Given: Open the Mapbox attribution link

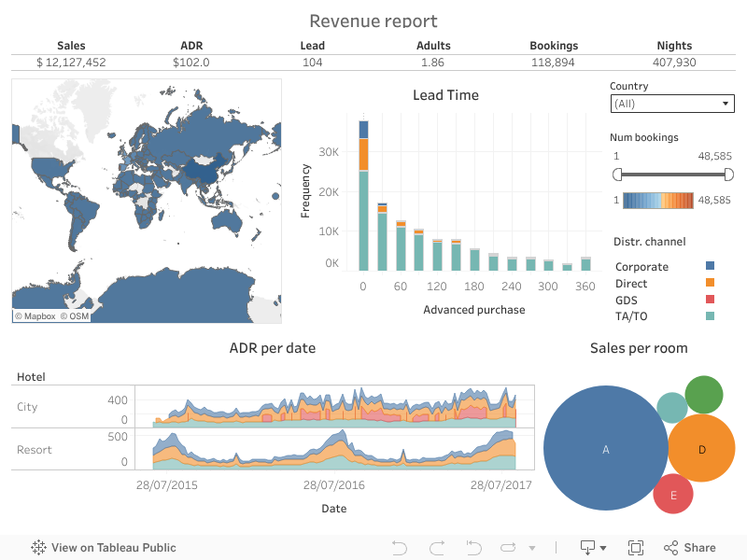Looking at the screenshot, I should 35,316.
